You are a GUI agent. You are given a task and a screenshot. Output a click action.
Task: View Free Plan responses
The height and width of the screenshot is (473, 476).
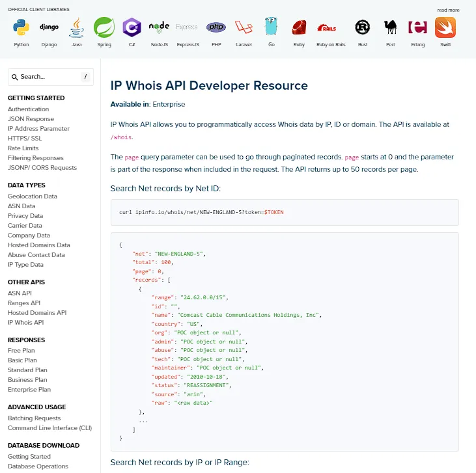pos(21,350)
